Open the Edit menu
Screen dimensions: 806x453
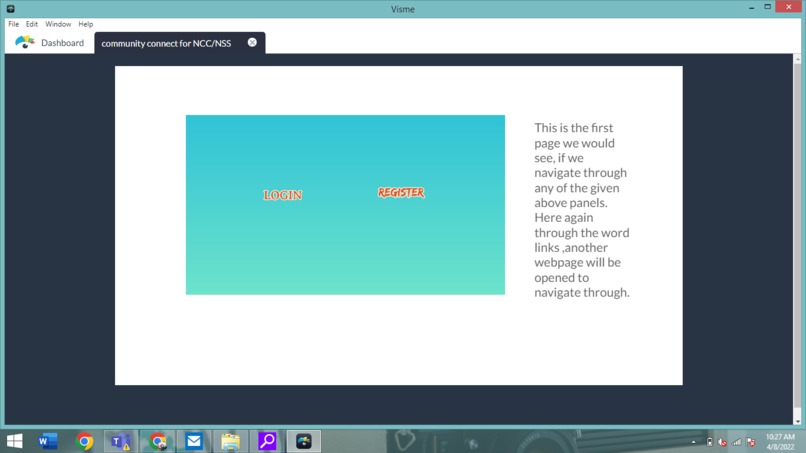32,24
